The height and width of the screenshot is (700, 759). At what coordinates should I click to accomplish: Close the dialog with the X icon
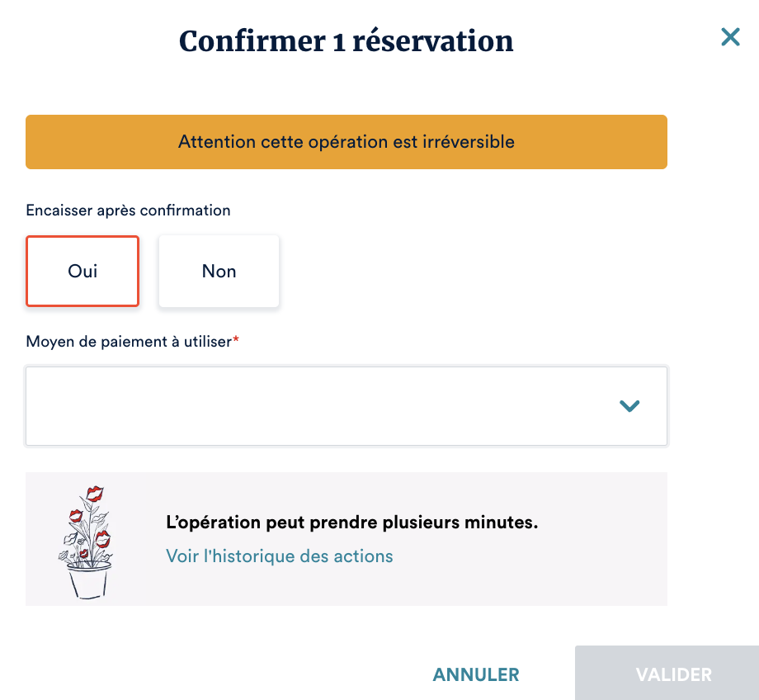[730, 37]
